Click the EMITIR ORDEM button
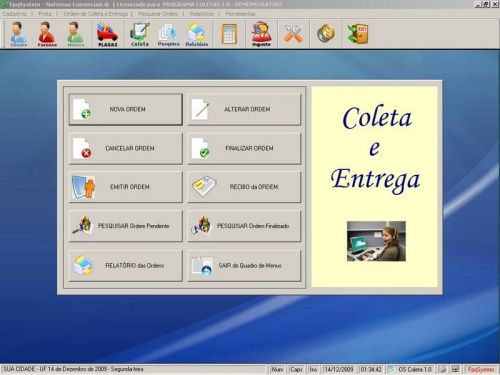500x375 pixels. click(126, 187)
